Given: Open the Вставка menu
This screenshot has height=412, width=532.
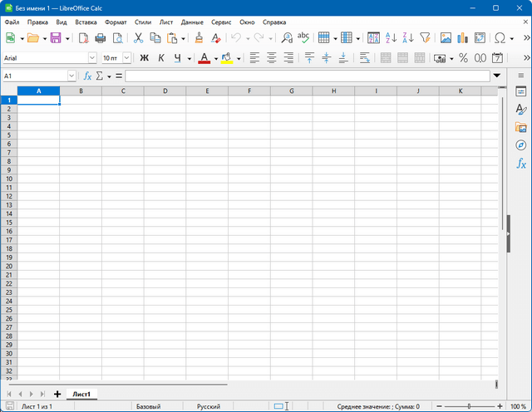Looking at the screenshot, I should [86, 22].
